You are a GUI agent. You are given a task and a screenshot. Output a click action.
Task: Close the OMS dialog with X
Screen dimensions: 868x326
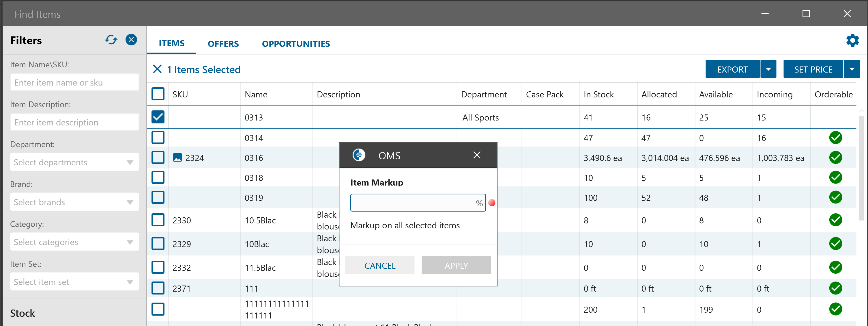(476, 155)
